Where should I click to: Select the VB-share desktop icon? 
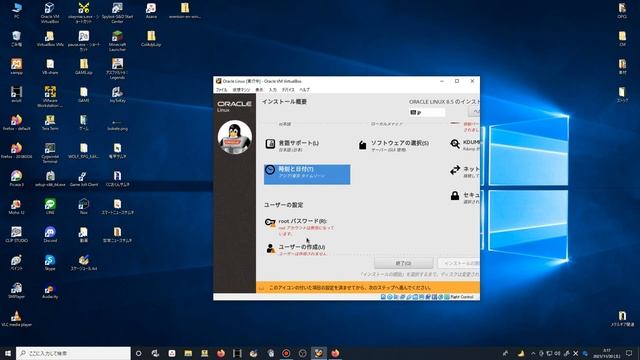click(x=50, y=67)
